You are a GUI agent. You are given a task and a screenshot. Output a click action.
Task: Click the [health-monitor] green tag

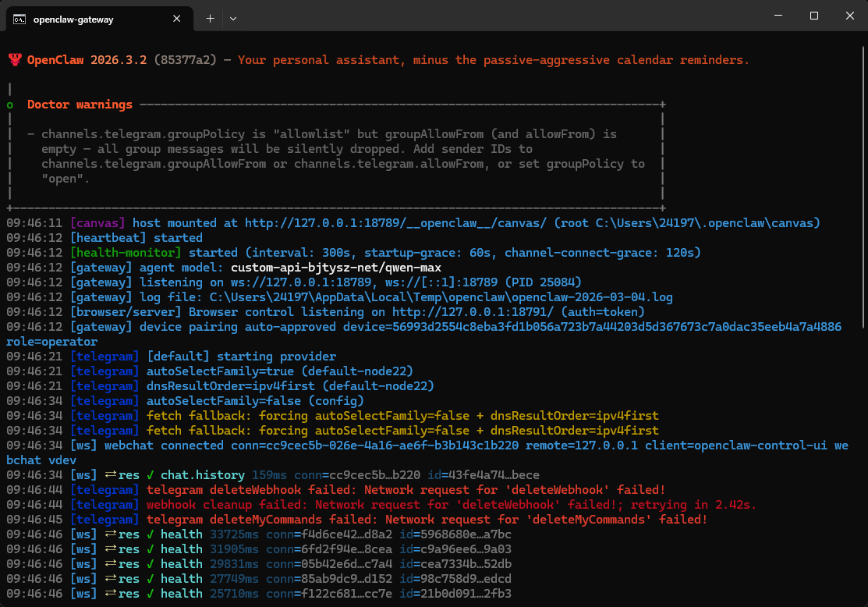(x=126, y=253)
